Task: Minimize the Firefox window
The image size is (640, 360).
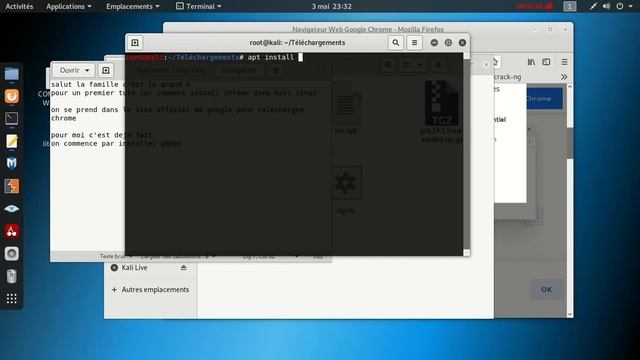Action: coord(535,29)
